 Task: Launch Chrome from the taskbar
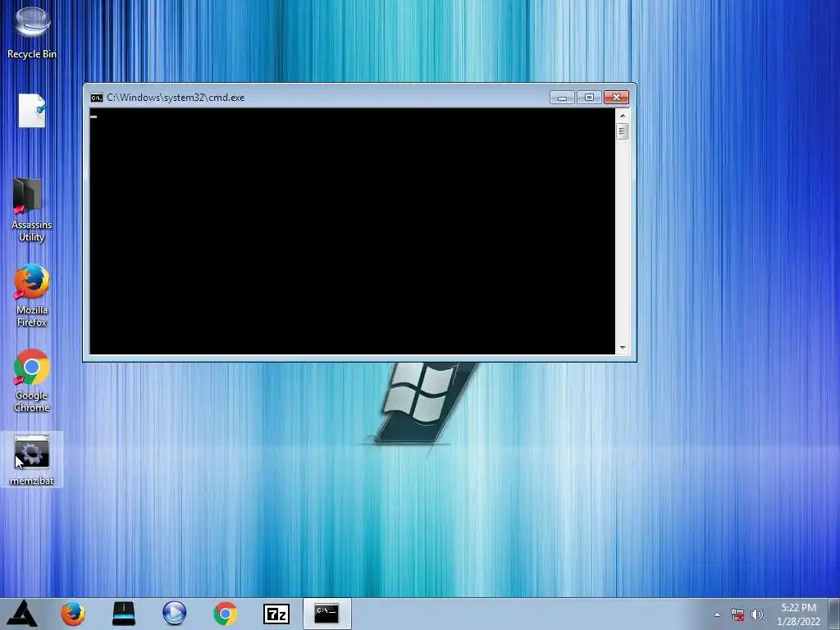(225, 614)
